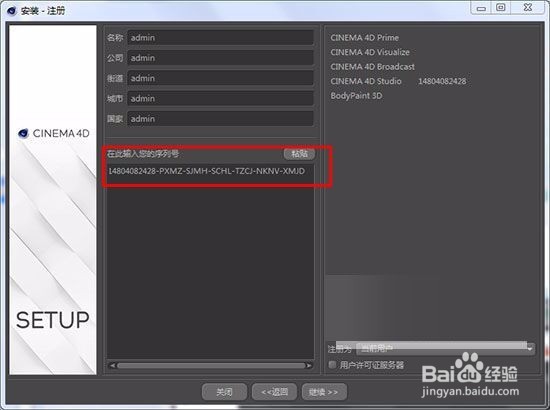Click the 公司 company field
Image resolution: width=550 pixels, height=410 pixels.
click(220, 58)
